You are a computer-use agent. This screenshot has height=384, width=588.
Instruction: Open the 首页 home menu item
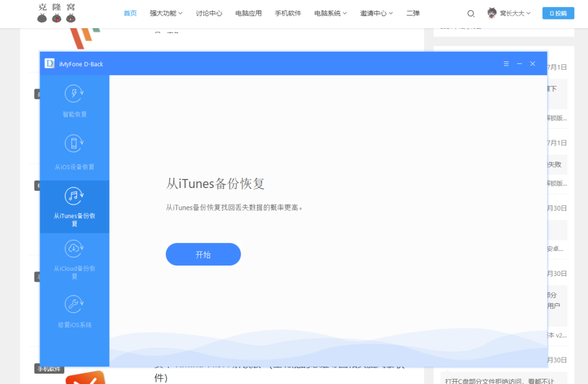pyautogui.click(x=130, y=13)
